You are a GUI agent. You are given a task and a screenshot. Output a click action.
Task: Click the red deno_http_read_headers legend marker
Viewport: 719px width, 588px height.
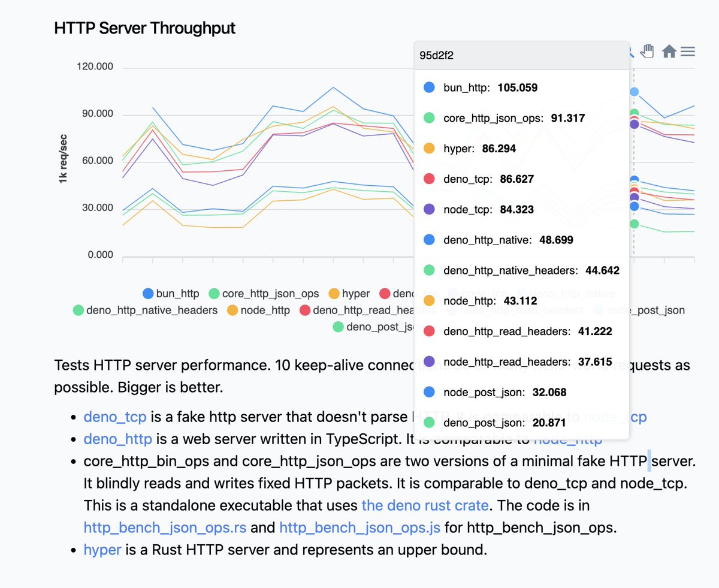[305, 310]
